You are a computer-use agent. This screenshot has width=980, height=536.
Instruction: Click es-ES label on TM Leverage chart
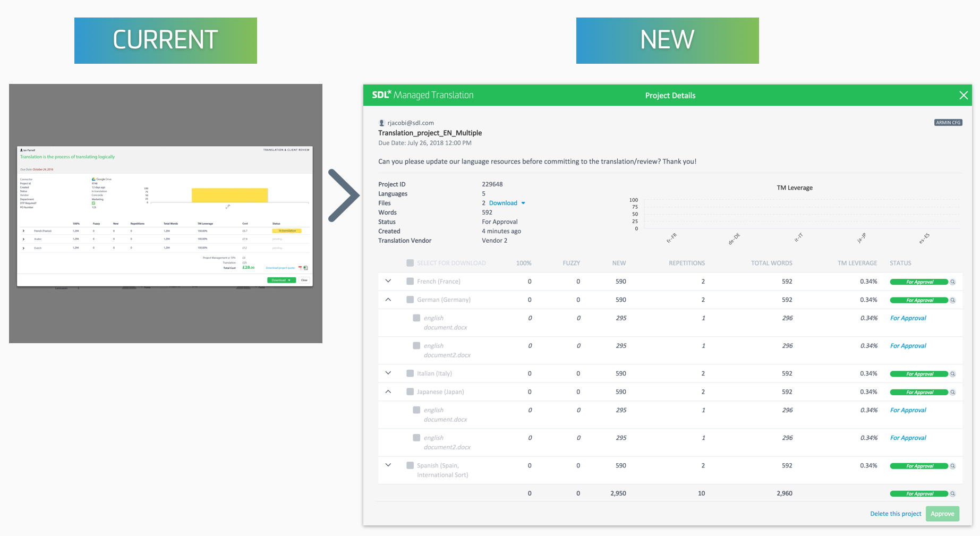point(924,238)
